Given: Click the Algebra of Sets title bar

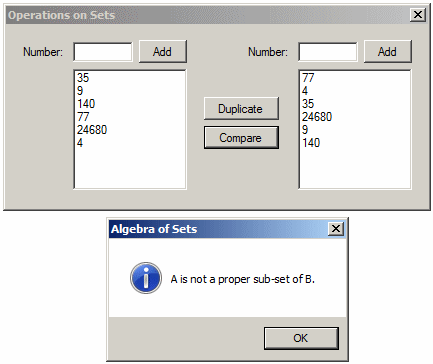Looking at the screenshot, I should (218, 229).
